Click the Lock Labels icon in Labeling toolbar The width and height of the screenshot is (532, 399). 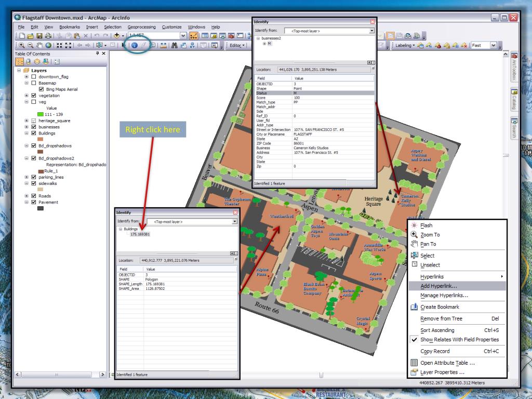(447, 45)
